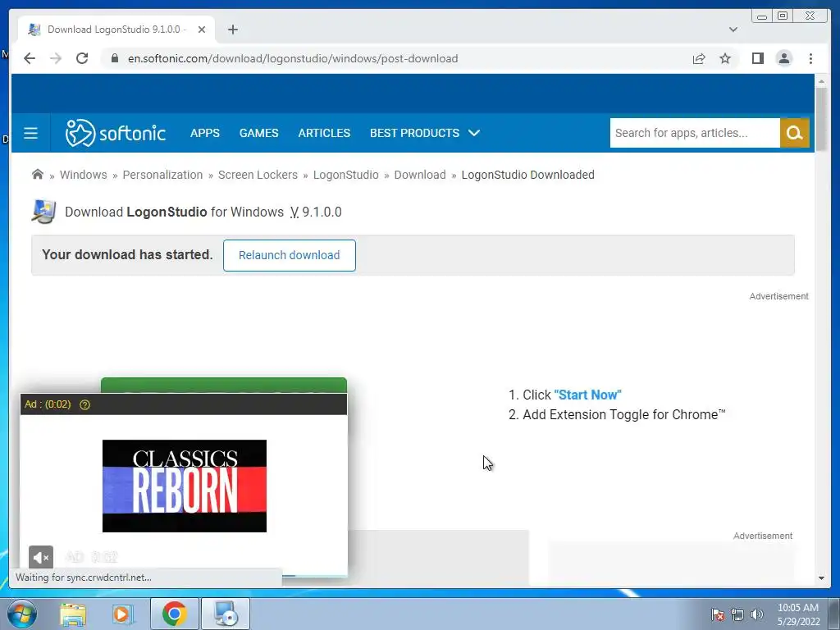This screenshot has height=630, width=840.
Task: Select the Download LogonStudio browser tab
Action: tap(115, 30)
